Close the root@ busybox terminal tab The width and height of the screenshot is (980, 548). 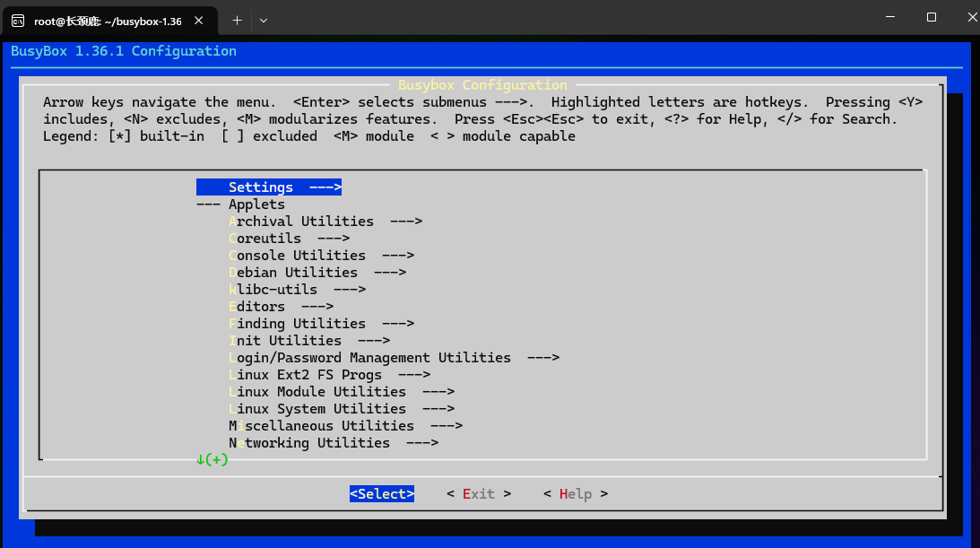coord(200,20)
